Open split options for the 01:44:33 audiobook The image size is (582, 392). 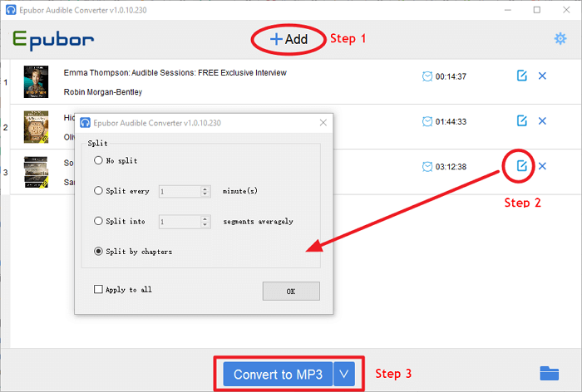(522, 120)
